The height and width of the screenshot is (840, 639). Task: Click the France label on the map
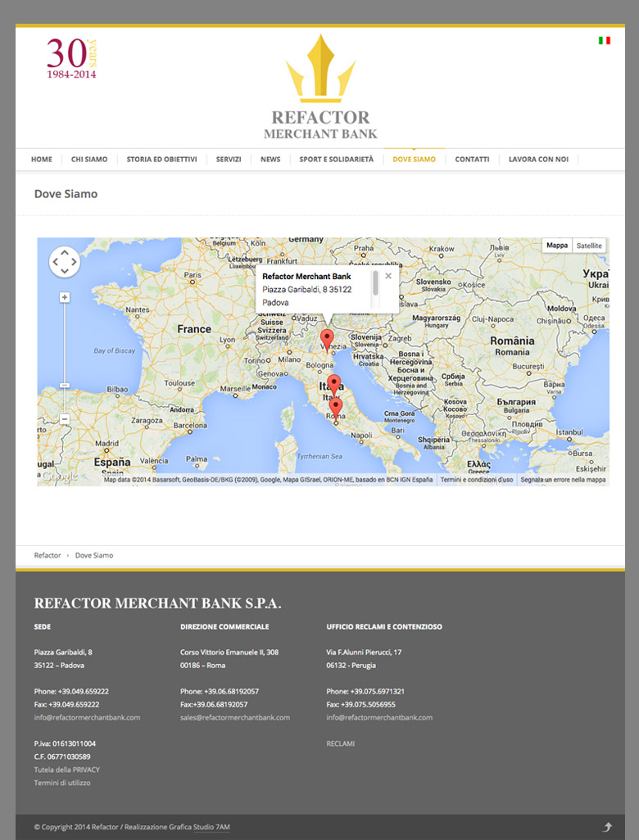click(194, 329)
